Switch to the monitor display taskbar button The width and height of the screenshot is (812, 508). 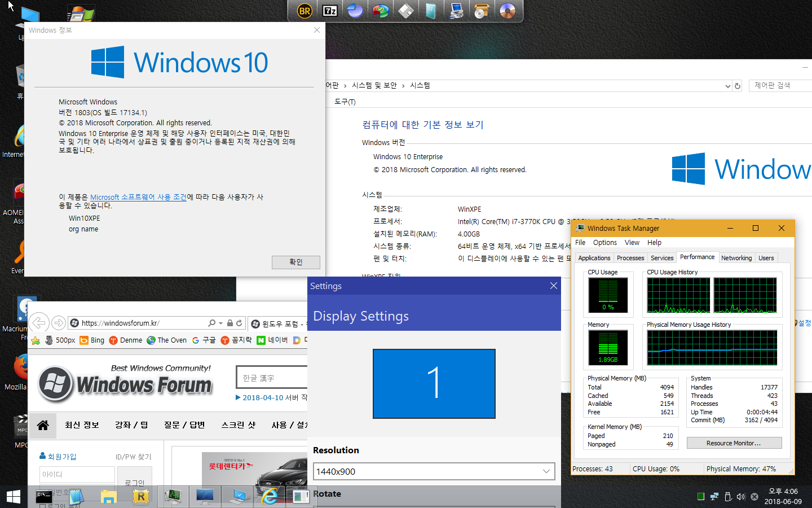205,496
